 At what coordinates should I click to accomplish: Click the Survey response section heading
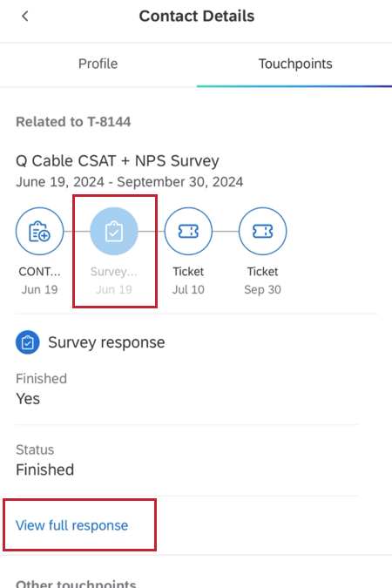point(106,342)
